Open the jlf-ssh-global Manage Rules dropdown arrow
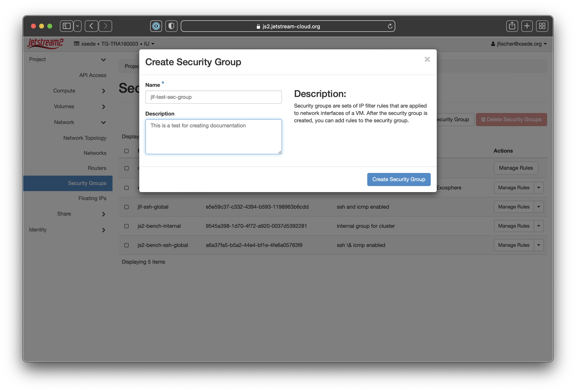576x392 pixels. 538,207
